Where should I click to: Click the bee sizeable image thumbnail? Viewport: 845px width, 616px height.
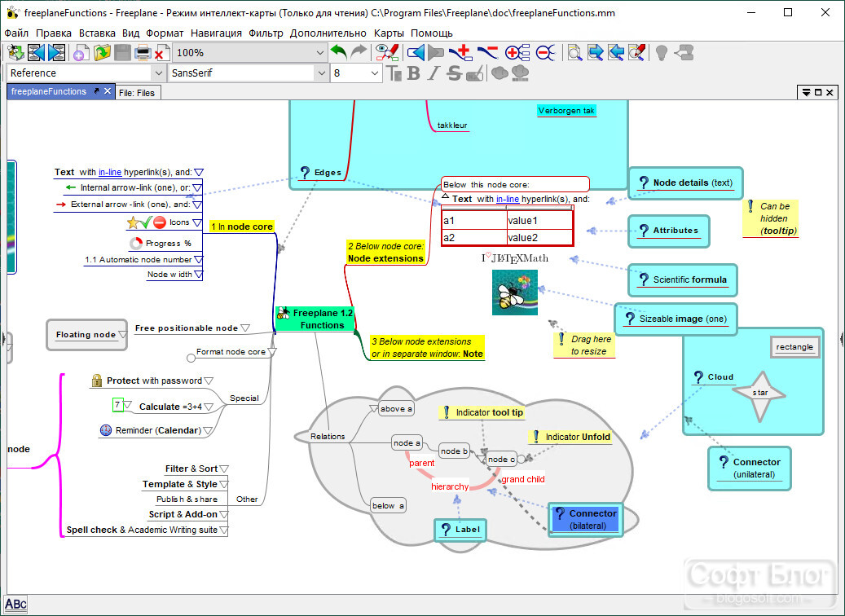(x=515, y=293)
